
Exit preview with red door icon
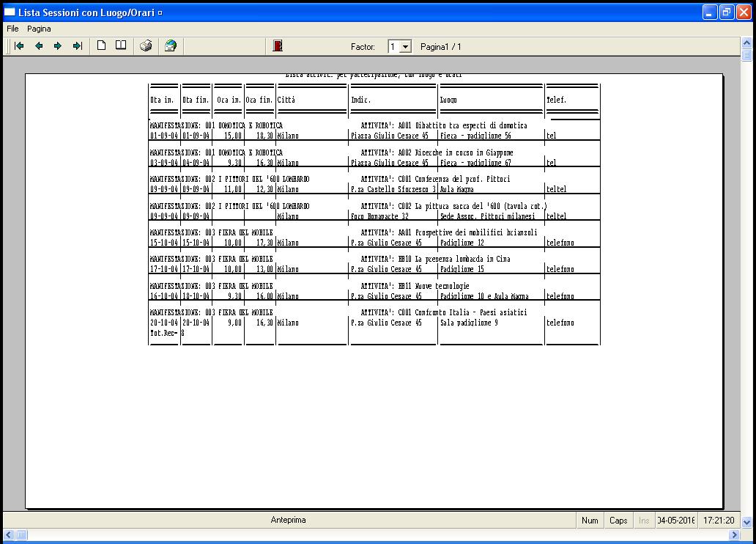(x=278, y=46)
